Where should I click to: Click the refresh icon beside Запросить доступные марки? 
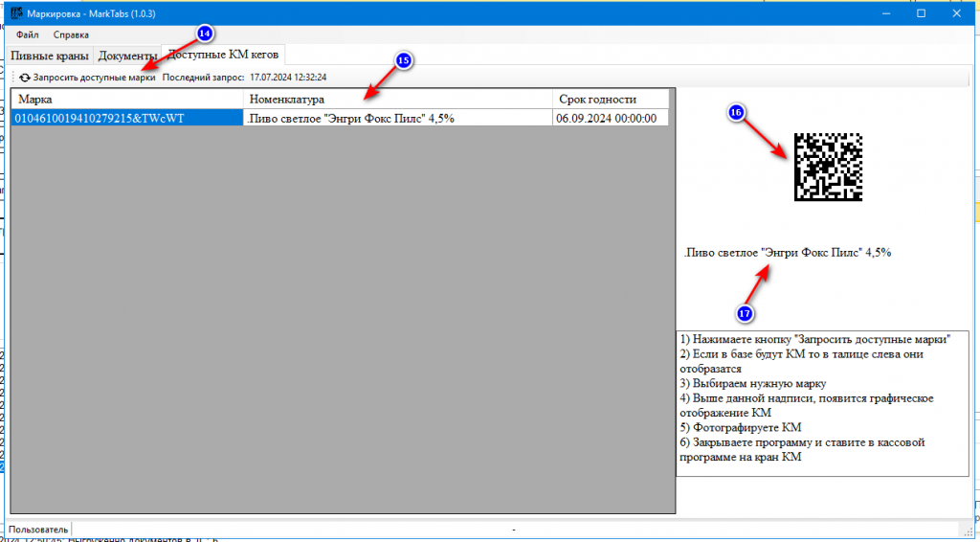[25, 77]
